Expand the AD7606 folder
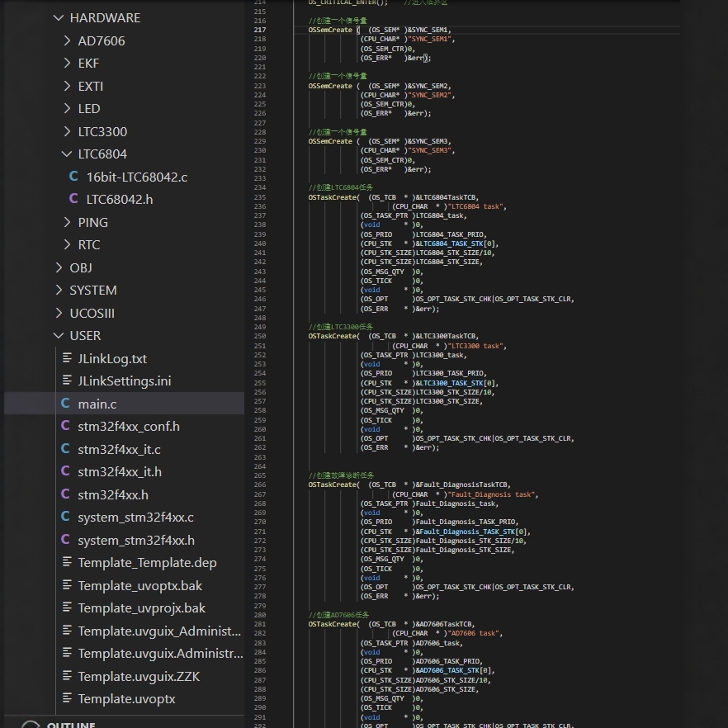The height and width of the screenshot is (728, 728). (67, 40)
